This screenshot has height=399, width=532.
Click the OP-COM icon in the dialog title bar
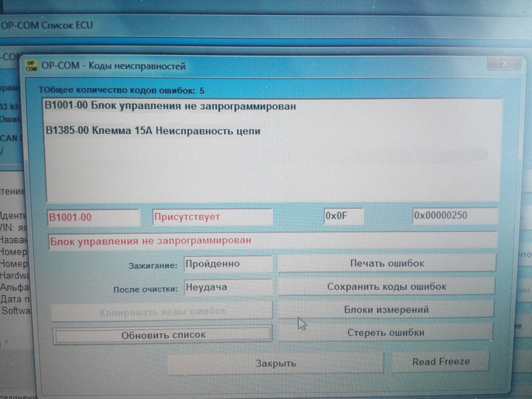(x=31, y=66)
